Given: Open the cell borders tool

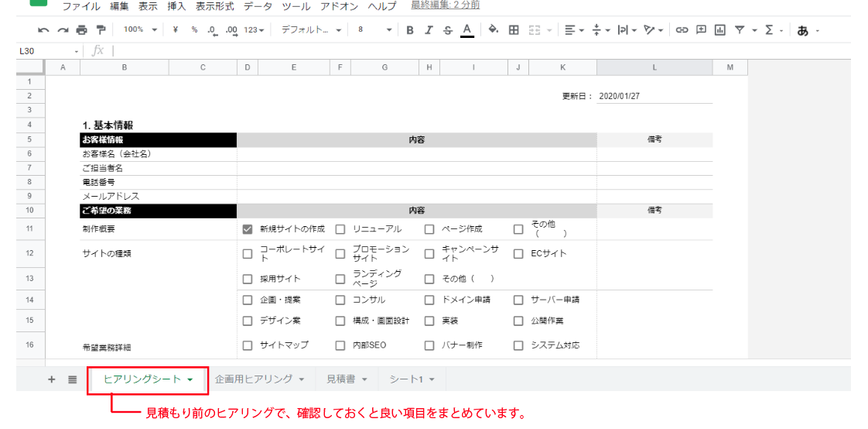Looking at the screenshot, I should tap(514, 30).
